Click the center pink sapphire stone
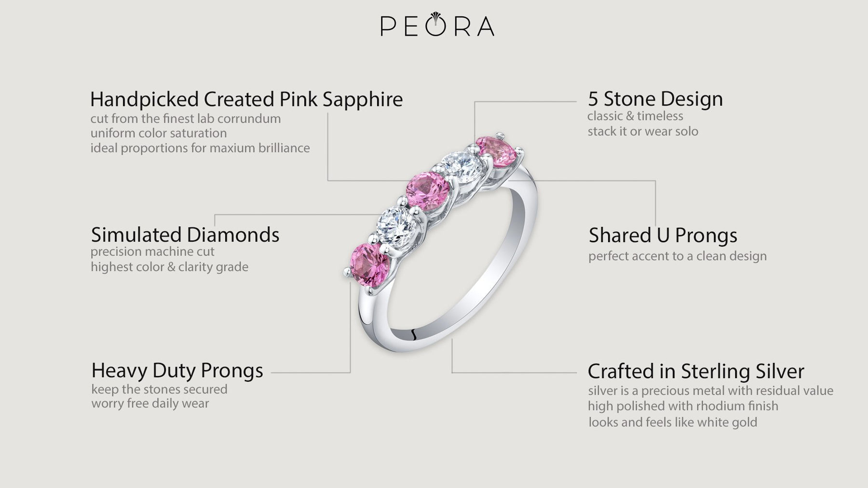This screenshot has width=868, height=488. pos(428,191)
